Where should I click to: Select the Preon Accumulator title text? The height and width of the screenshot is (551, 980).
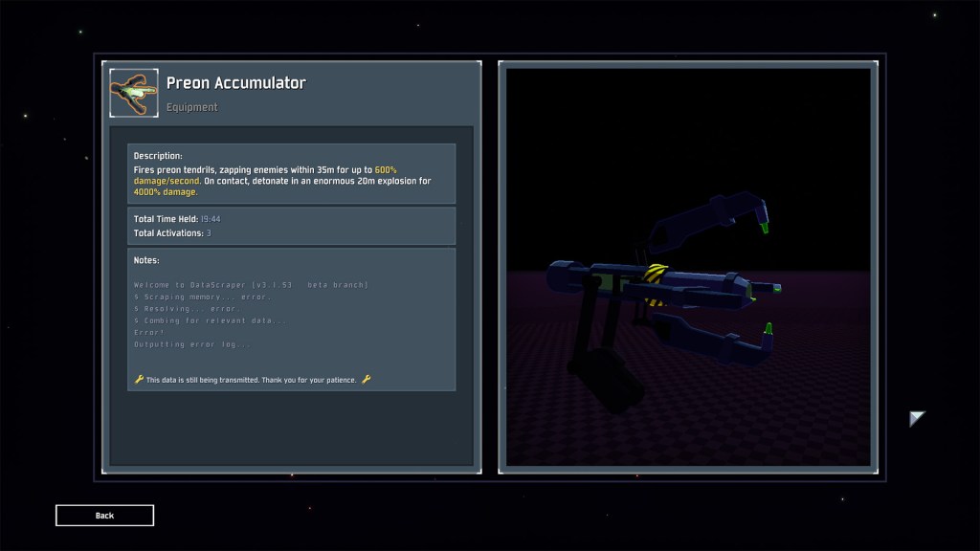click(237, 83)
